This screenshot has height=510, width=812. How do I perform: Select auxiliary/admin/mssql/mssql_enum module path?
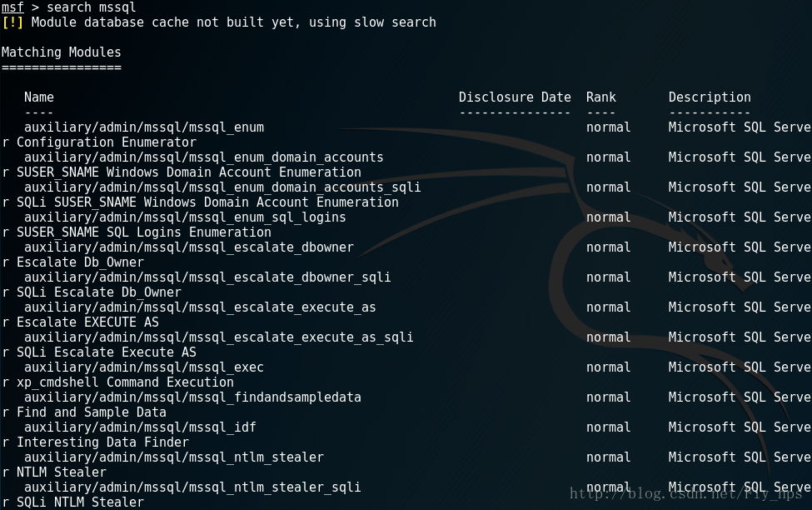coord(144,127)
